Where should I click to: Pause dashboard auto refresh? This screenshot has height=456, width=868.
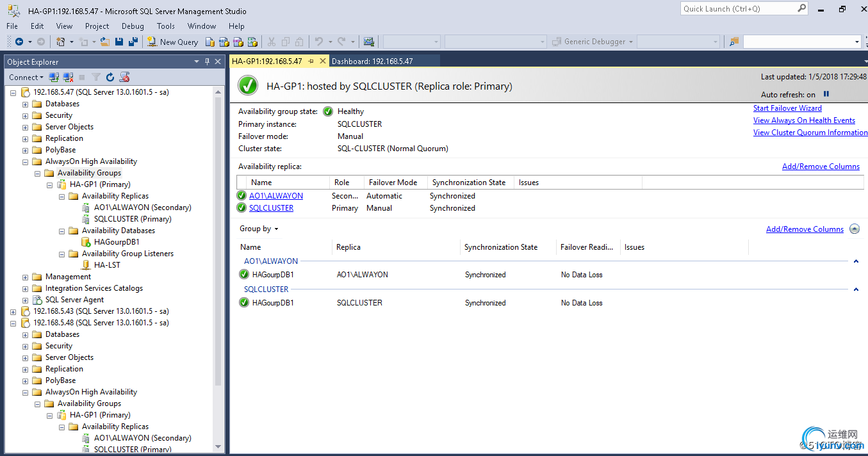826,94
